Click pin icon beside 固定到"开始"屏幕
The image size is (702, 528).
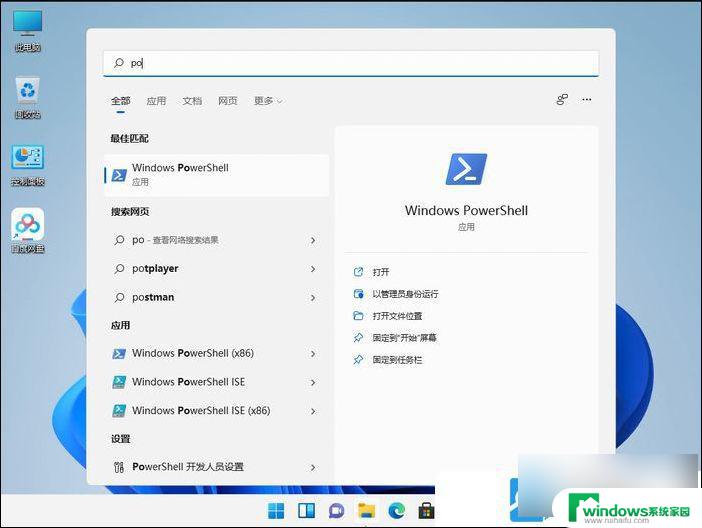click(x=358, y=338)
